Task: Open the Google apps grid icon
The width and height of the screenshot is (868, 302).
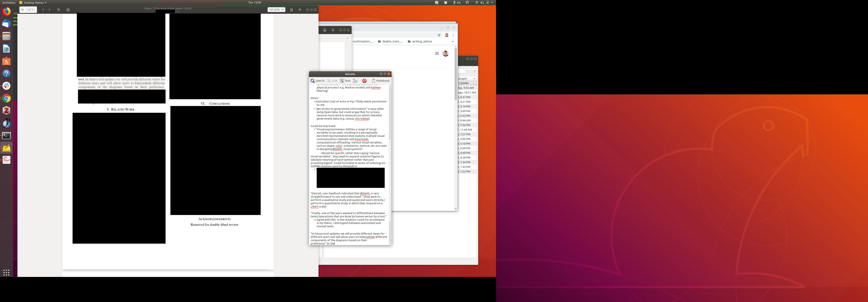Action: 437,54
